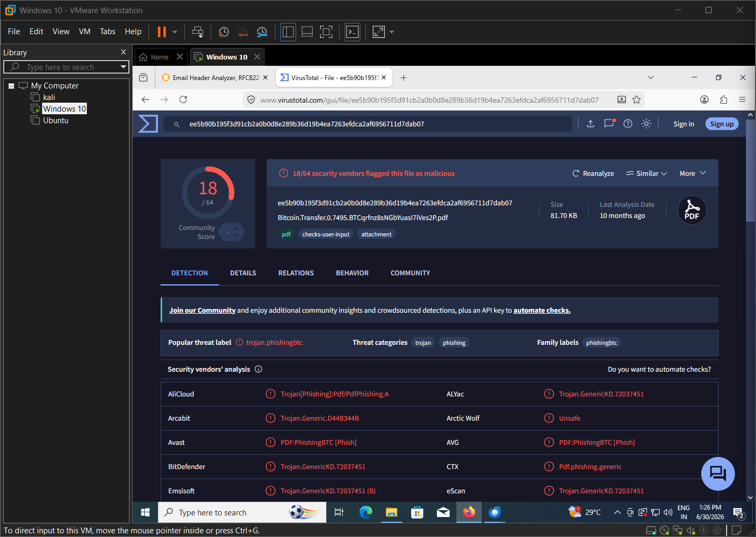Open stretch guest dropdown arrow
The image size is (756, 537).
392,32
